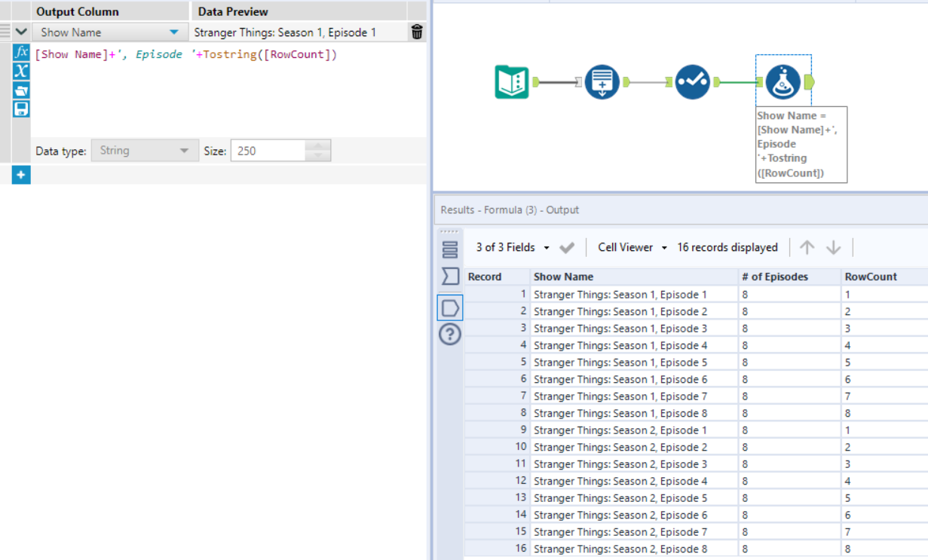
Task: Select the checkmark tool in the workflow
Action: (x=692, y=81)
